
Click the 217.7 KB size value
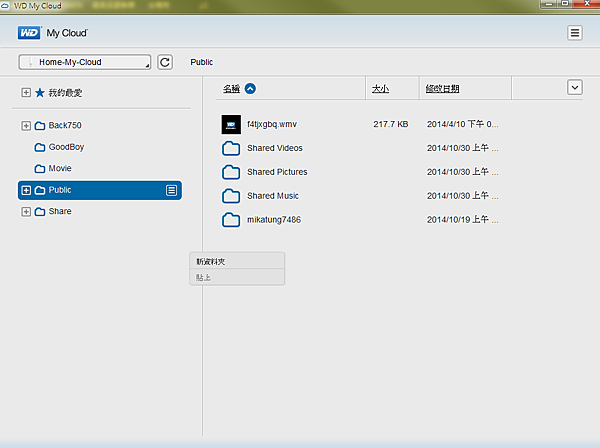point(391,124)
